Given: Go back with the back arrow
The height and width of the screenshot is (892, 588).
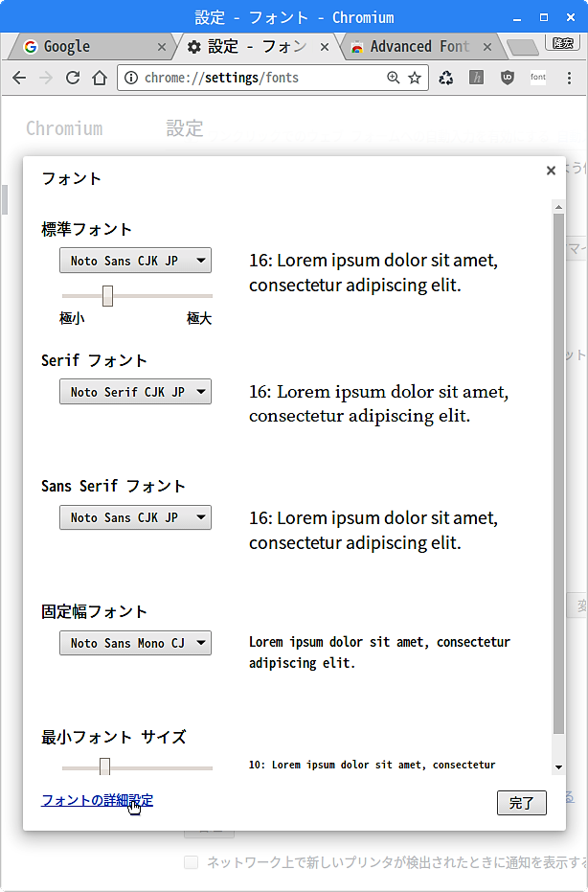Looking at the screenshot, I should [19, 78].
